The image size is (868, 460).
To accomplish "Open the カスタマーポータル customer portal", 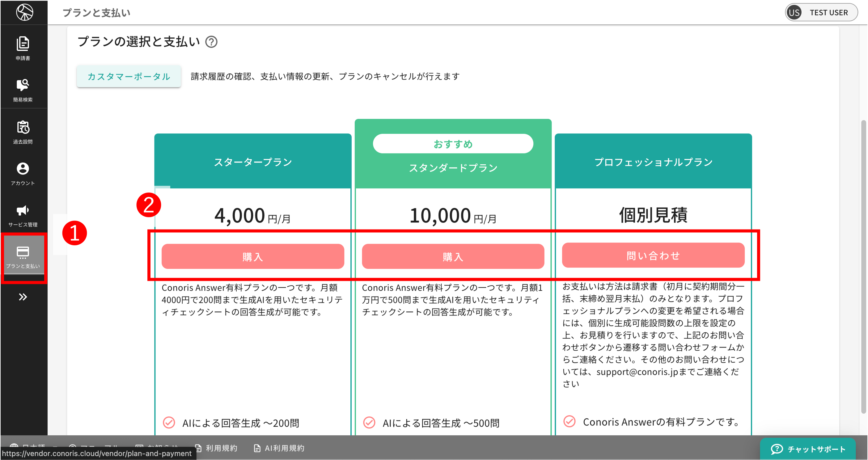I will coord(129,77).
